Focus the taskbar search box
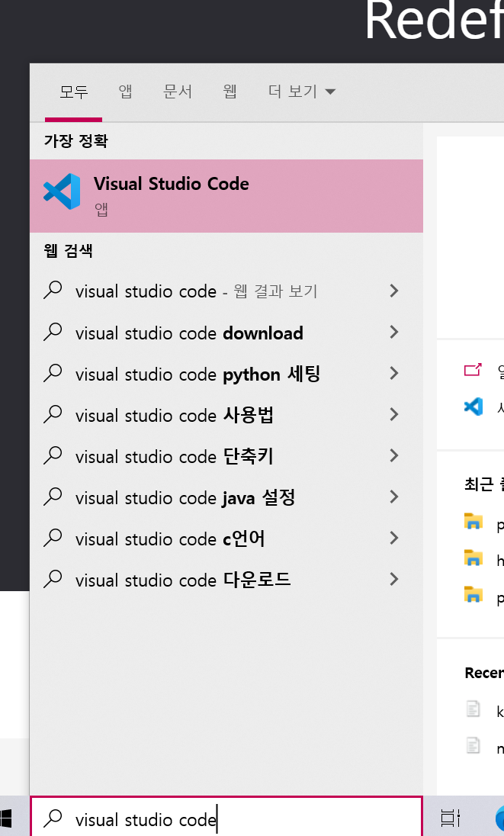Viewport: 504px width, 836px height. click(226, 817)
